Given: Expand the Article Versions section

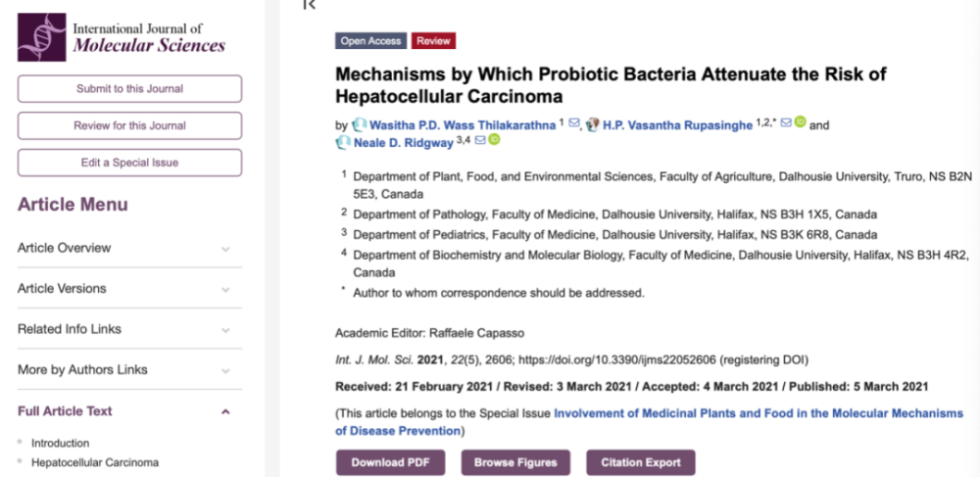Looking at the screenshot, I should [225, 289].
